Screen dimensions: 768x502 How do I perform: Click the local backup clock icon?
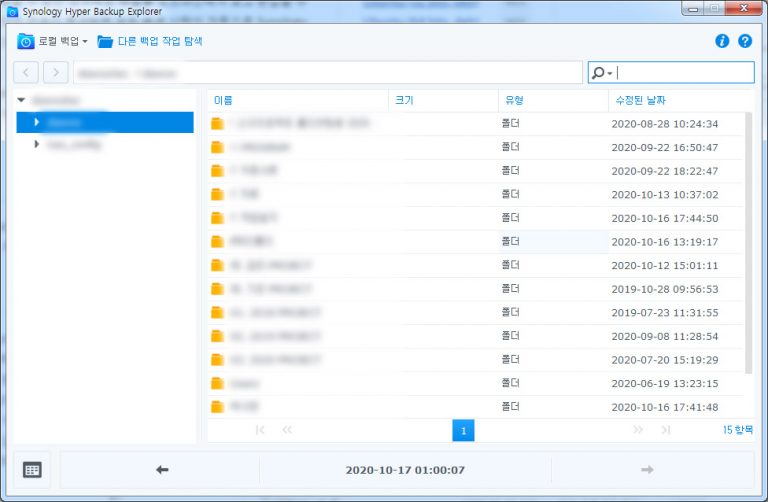(25, 41)
